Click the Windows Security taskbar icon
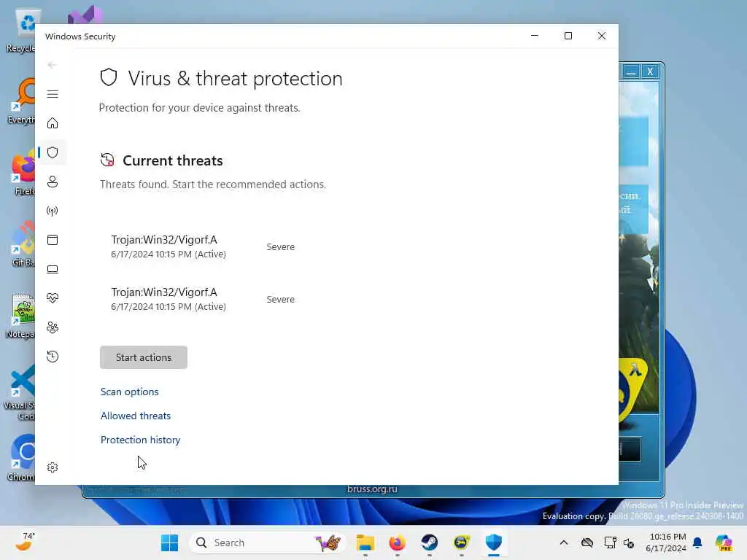Screen dimensions: 747x560 click(494, 542)
